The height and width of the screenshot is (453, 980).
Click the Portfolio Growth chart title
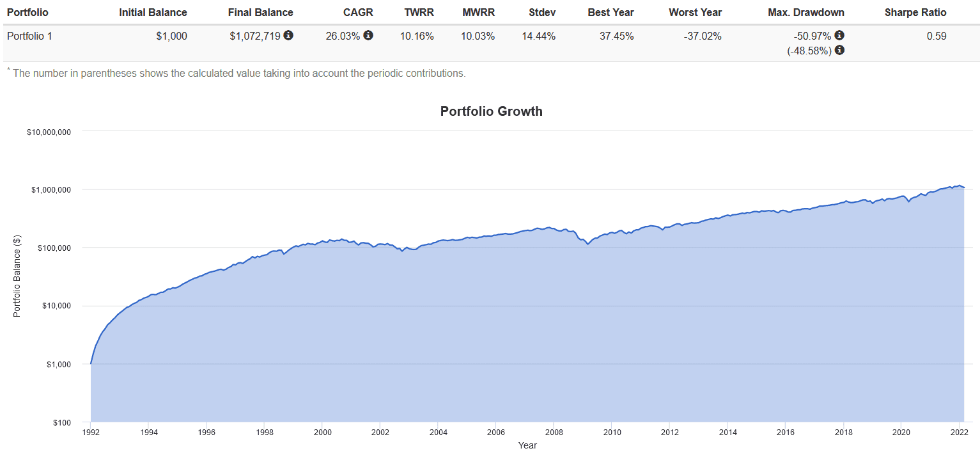pyautogui.click(x=491, y=111)
